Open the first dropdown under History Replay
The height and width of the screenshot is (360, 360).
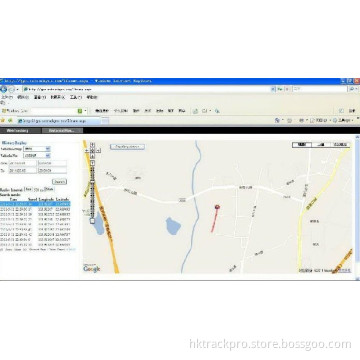point(37,149)
